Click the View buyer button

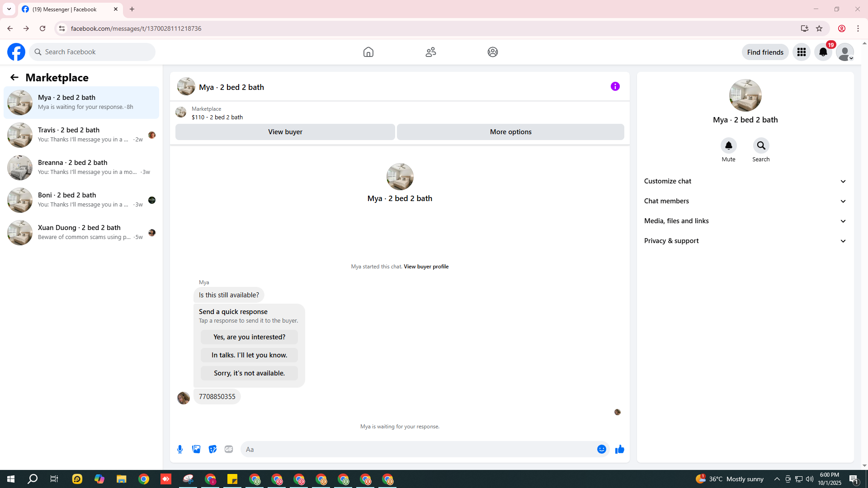(x=285, y=132)
